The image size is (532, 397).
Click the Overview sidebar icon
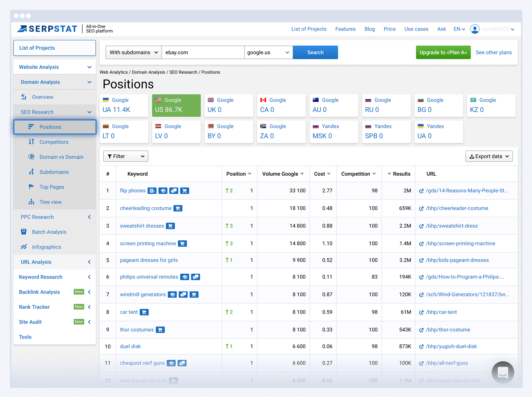[x=24, y=97]
